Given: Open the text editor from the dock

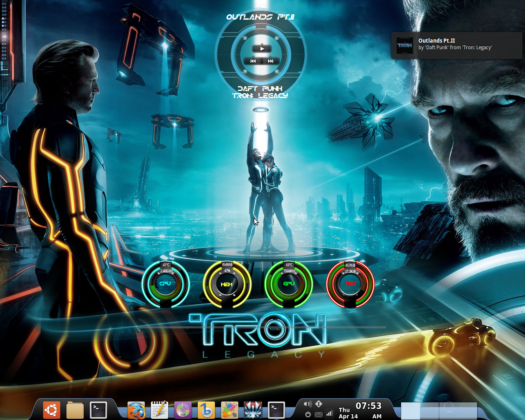Looking at the screenshot, I should pyautogui.click(x=159, y=409).
